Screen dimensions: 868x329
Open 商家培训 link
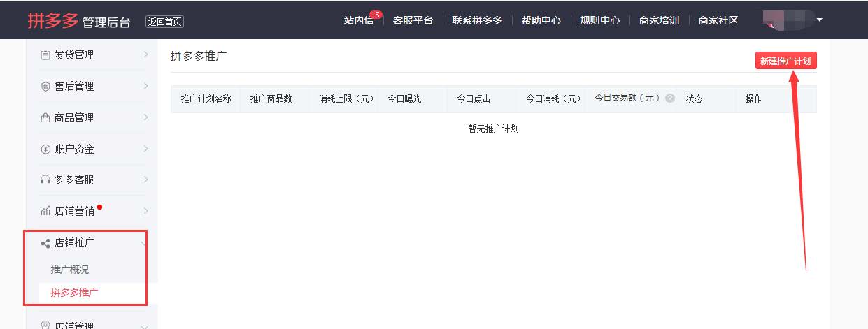tap(659, 20)
